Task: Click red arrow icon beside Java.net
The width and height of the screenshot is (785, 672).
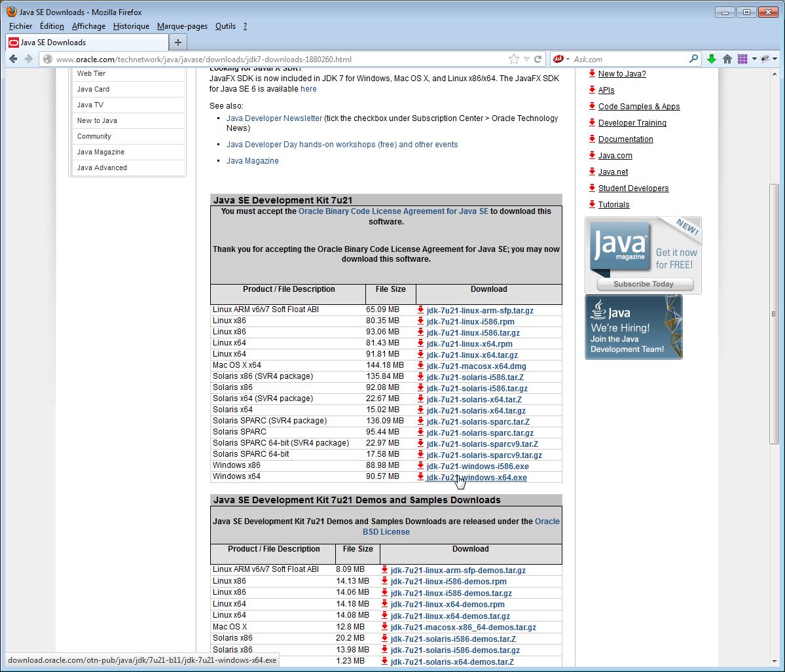Action: tap(593, 171)
